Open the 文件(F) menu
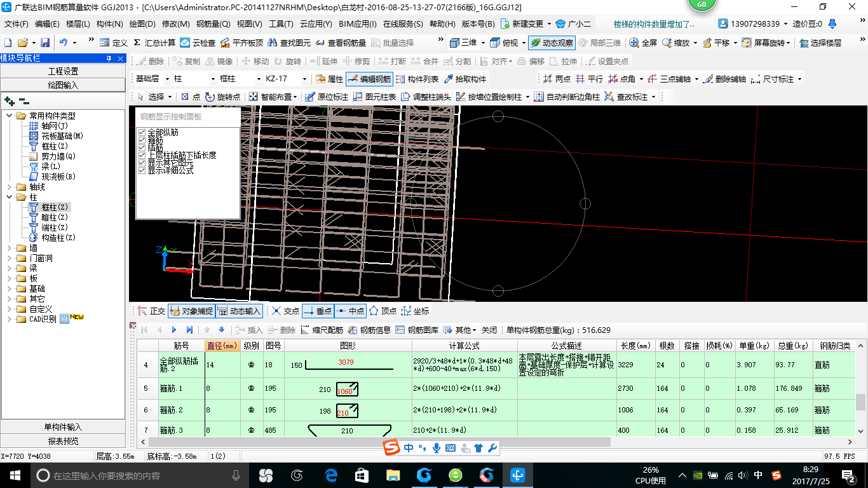This screenshot has height=488, width=868. (x=17, y=24)
